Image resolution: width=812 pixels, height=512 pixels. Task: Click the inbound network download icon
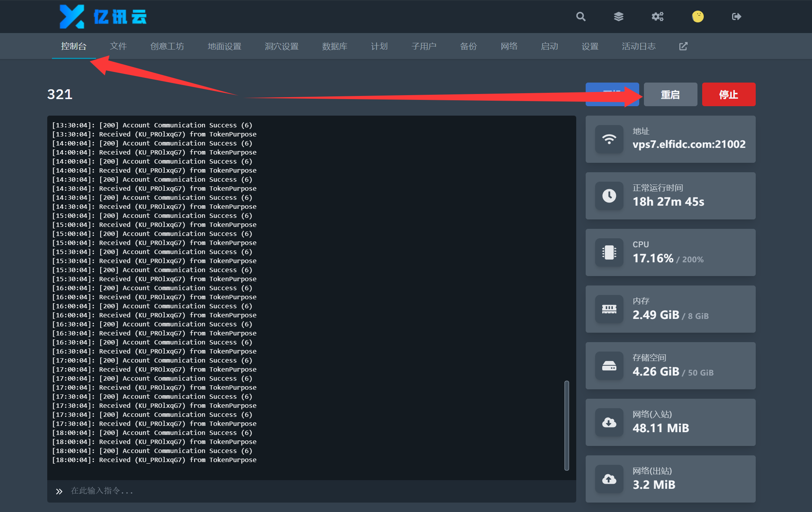(x=609, y=422)
